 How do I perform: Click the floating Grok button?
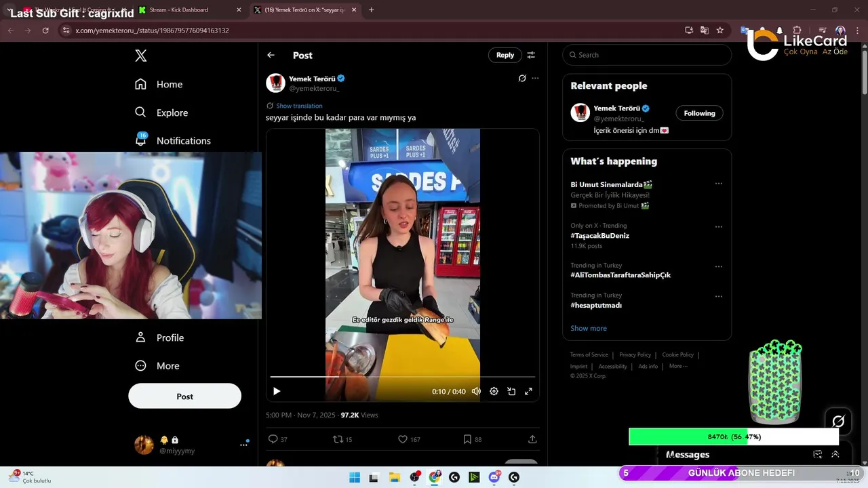[x=838, y=422]
